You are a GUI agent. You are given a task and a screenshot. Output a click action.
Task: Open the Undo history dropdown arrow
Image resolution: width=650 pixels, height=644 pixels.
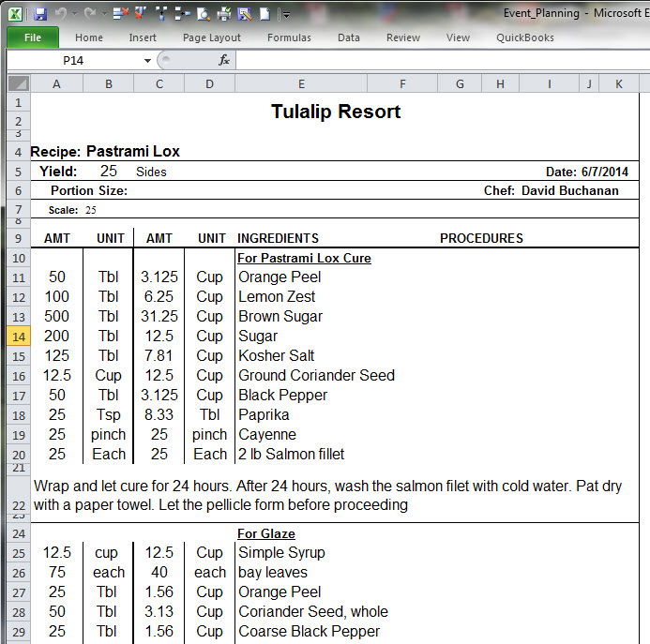[x=74, y=14]
